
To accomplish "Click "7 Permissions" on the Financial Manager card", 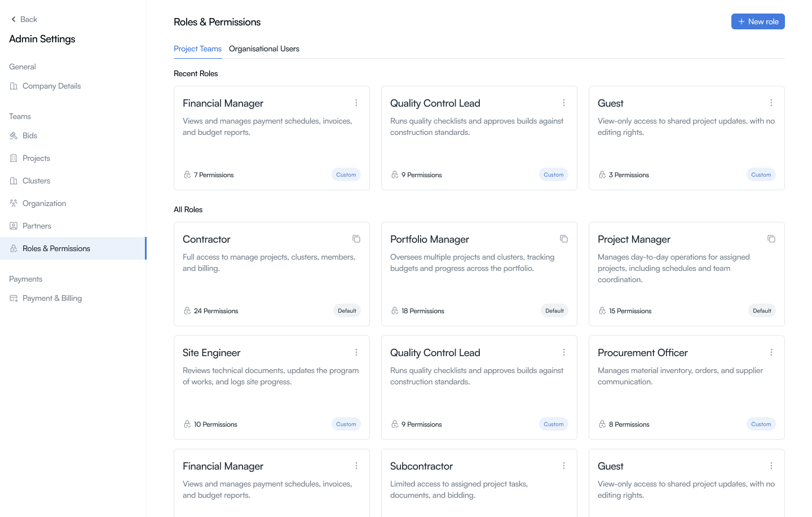I will (x=214, y=175).
